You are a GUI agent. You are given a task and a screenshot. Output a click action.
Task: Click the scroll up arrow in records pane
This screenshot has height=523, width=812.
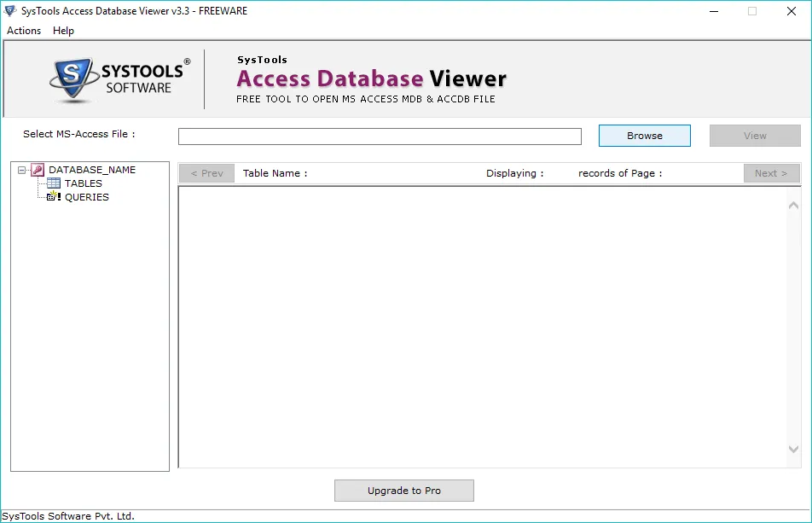click(793, 205)
